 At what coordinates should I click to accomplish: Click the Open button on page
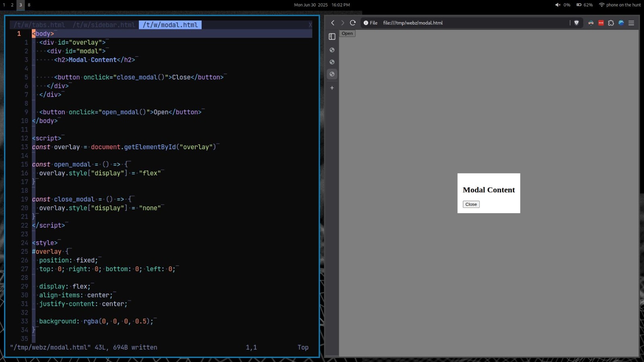[x=347, y=33]
